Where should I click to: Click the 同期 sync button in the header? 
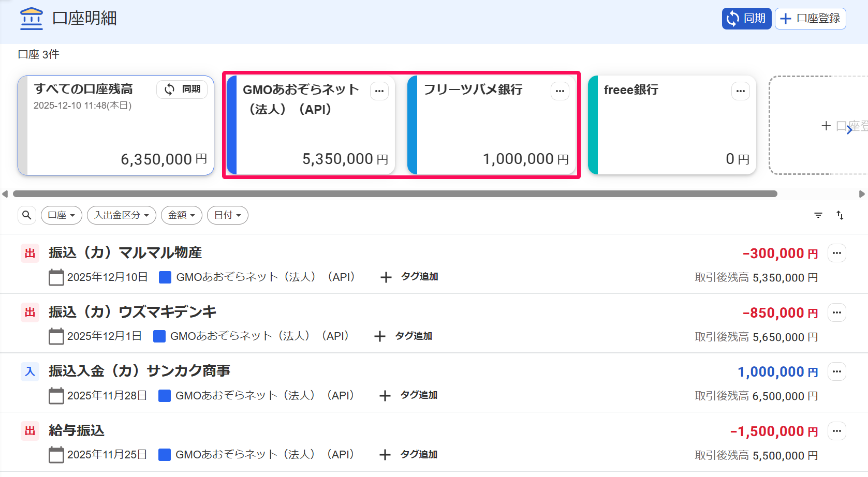point(746,19)
